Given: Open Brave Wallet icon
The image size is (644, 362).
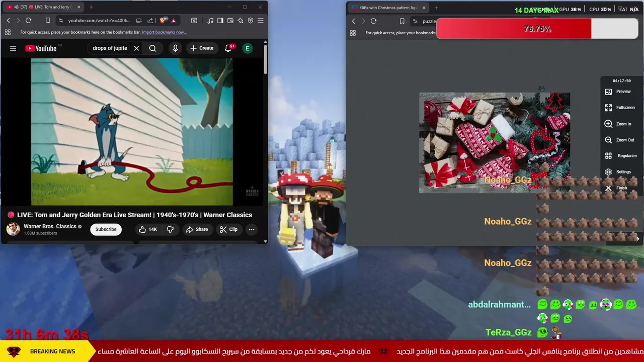Looking at the screenshot, I should point(230,21).
